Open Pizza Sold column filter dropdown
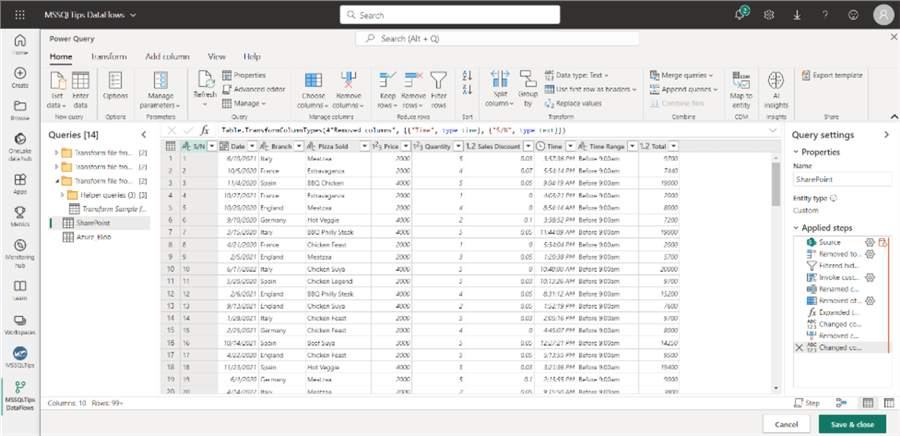 pyautogui.click(x=364, y=147)
